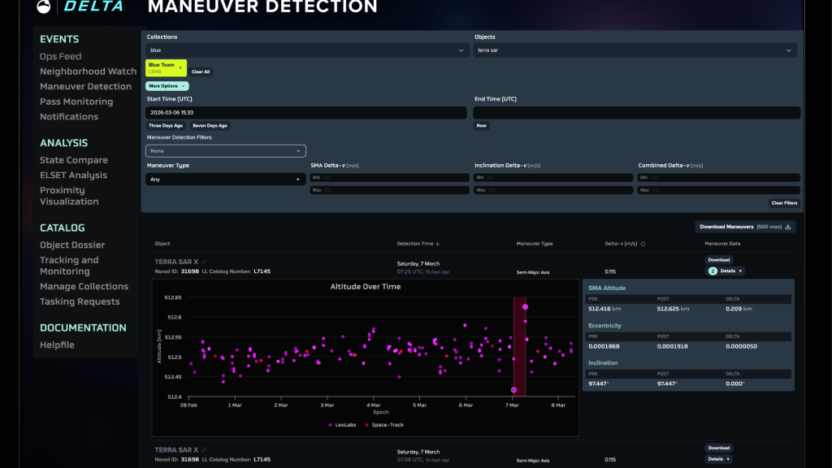Click the Clear Filters button
This screenshot has width=832, height=468.
click(x=783, y=203)
